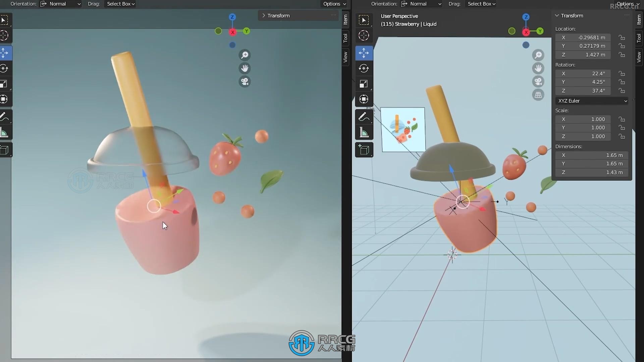Image resolution: width=644 pixels, height=362 pixels.
Task: Click the green leaf object in left viewport
Action: (x=271, y=180)
